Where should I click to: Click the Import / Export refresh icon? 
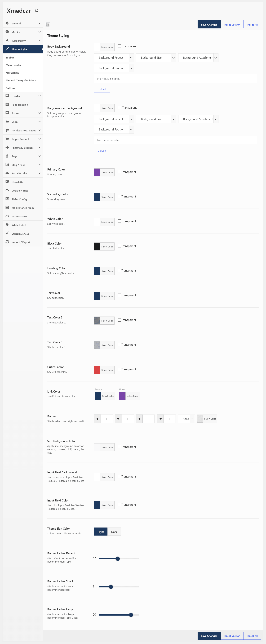pos(7,242)
